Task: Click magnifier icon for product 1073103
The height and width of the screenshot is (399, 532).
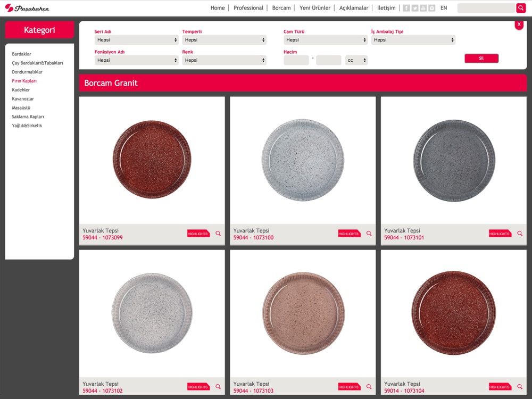Action: (369, 387)
